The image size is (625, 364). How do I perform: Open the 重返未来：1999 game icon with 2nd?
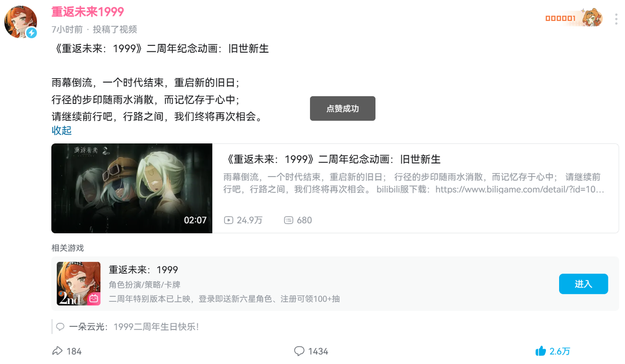coord(79,283)
